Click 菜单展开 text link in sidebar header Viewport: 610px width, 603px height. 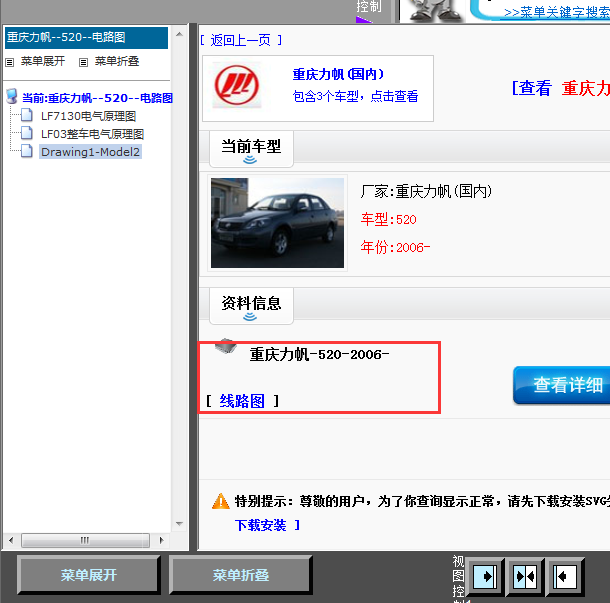43,61
